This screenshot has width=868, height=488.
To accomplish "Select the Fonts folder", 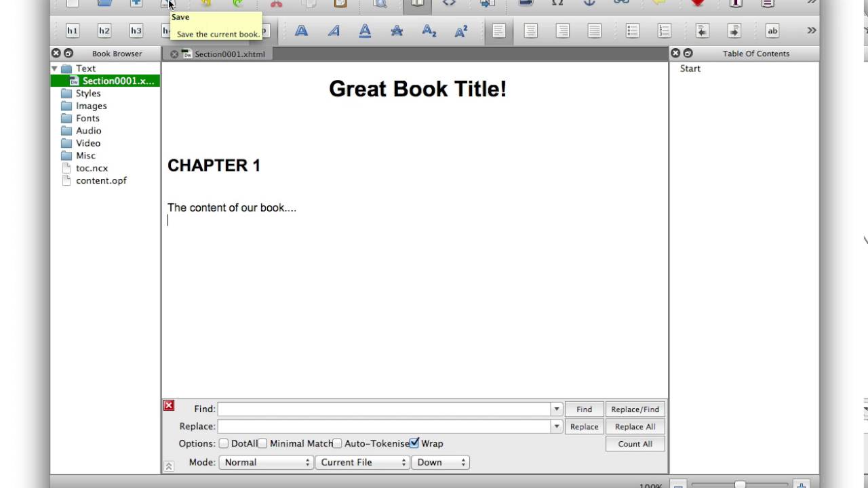I will 87,118.
